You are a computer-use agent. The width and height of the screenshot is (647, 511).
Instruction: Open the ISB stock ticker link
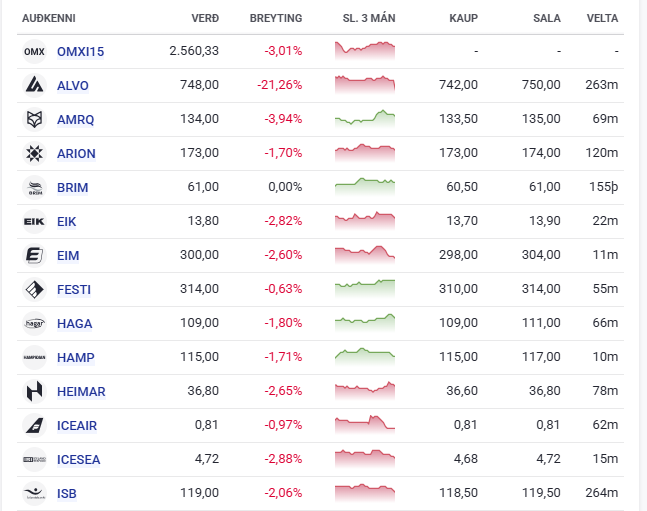[67, 493]
